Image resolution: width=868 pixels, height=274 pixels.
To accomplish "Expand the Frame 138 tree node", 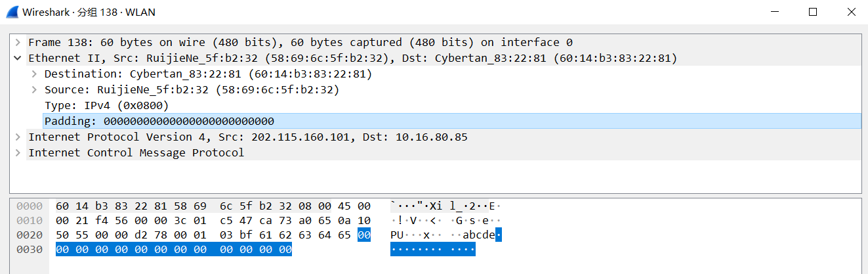I will coord(18,42).
